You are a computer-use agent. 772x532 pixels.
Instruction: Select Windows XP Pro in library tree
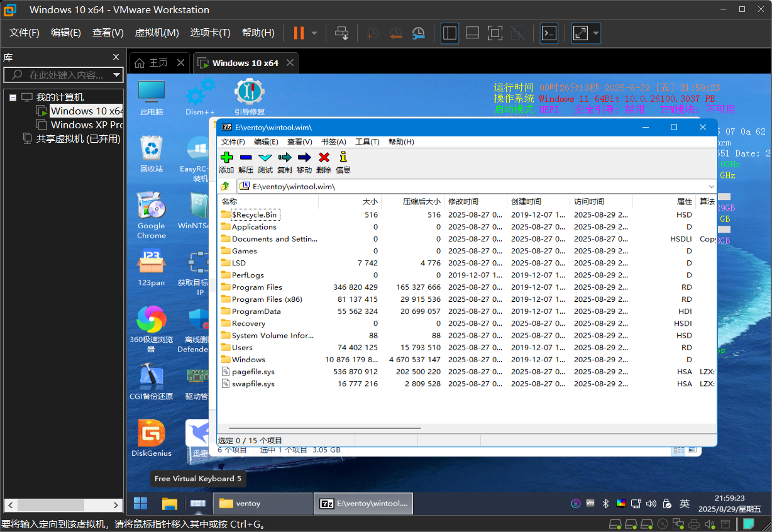[x=86, y=125]
